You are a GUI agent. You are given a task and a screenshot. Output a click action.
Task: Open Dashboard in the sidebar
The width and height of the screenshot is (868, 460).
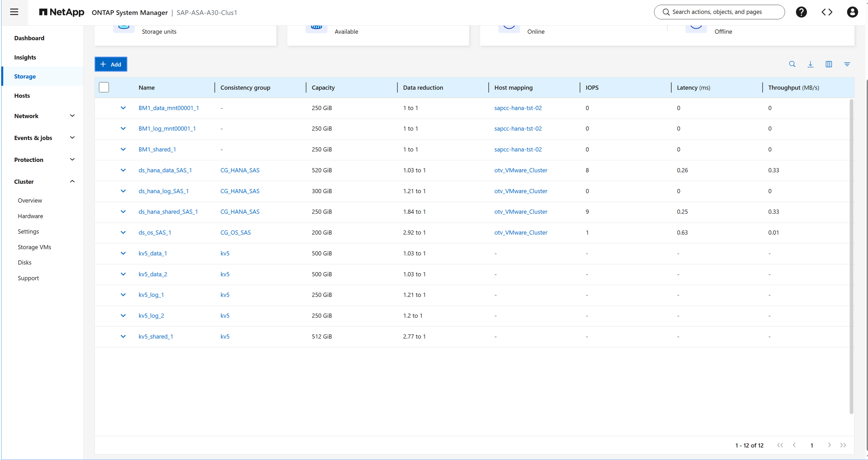[29, 38]
